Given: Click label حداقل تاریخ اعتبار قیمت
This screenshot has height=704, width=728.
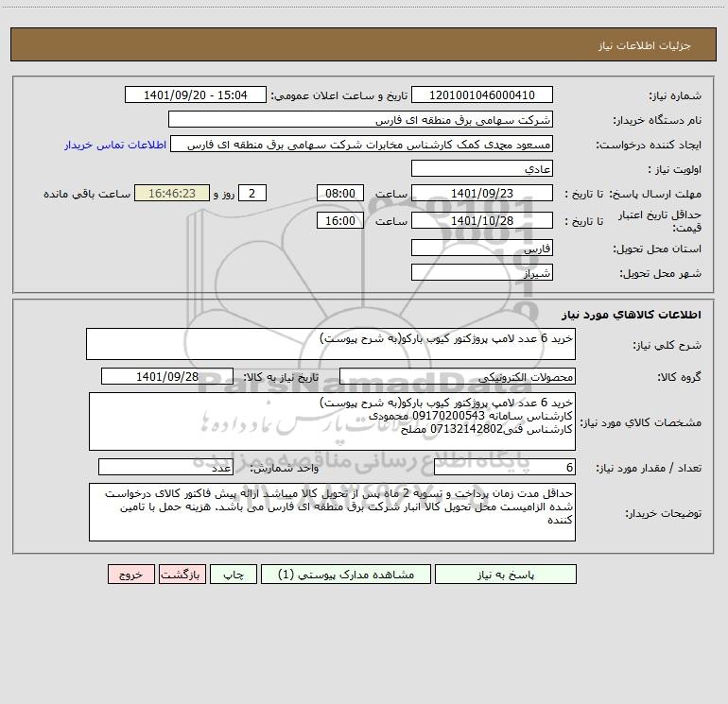Looking at the screenshot, I should click(660, 221).
